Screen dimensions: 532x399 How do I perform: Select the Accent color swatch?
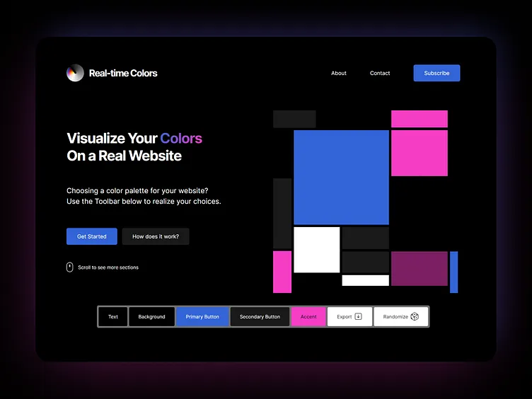pos(308,316)
